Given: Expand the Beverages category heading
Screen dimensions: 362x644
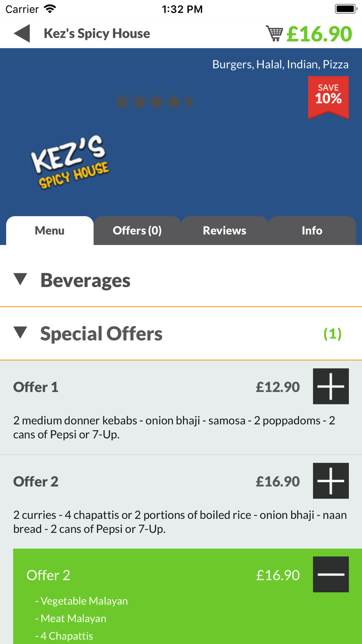Looking at the screenshot, I should tap(85, 280).
